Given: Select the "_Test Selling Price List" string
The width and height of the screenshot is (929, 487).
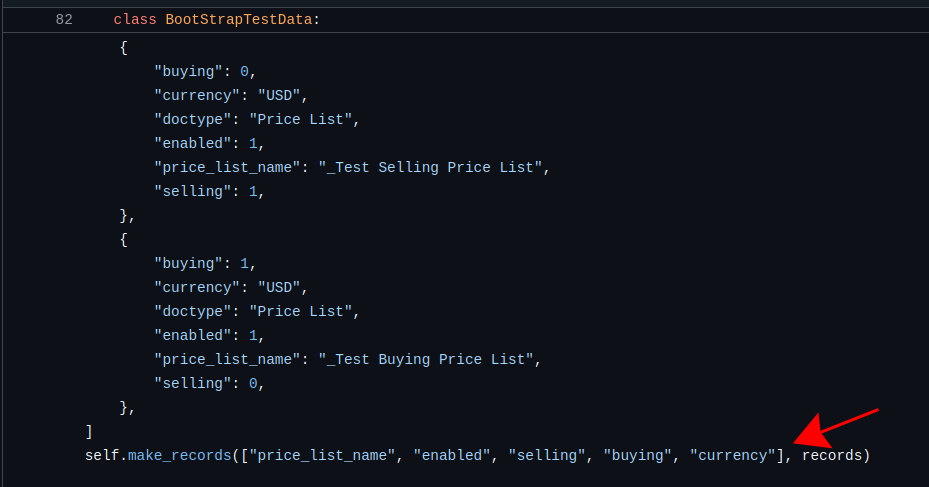Looking at the screenshot, I should pos(434,167).
